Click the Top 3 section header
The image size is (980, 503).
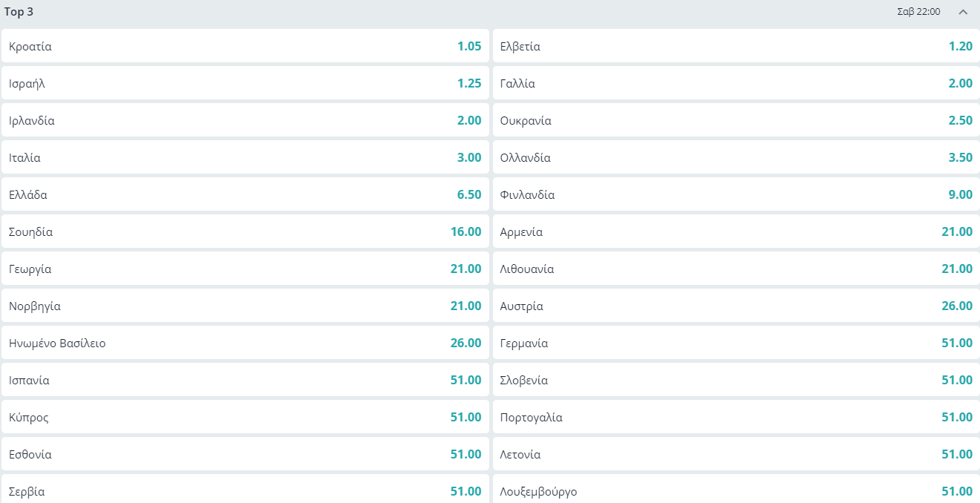click(445, 12)
